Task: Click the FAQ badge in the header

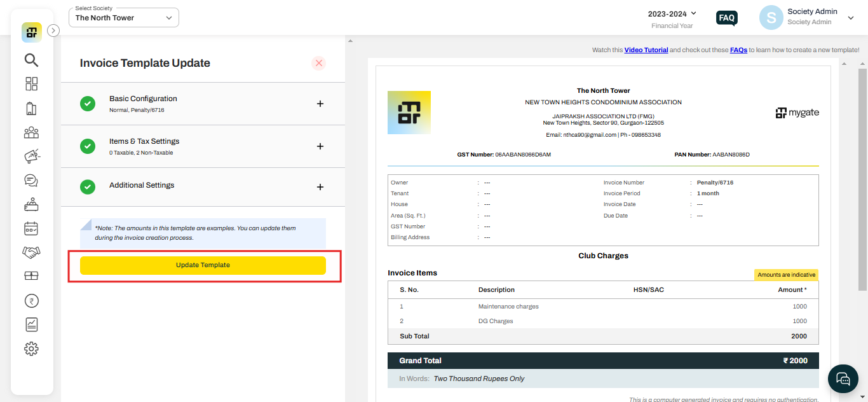Action: click(726, 18)
